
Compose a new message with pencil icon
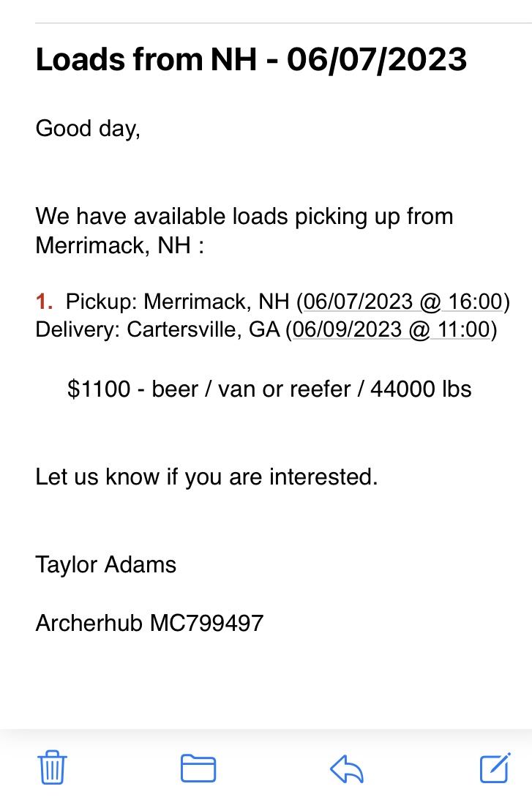click(x=495, y=767)
